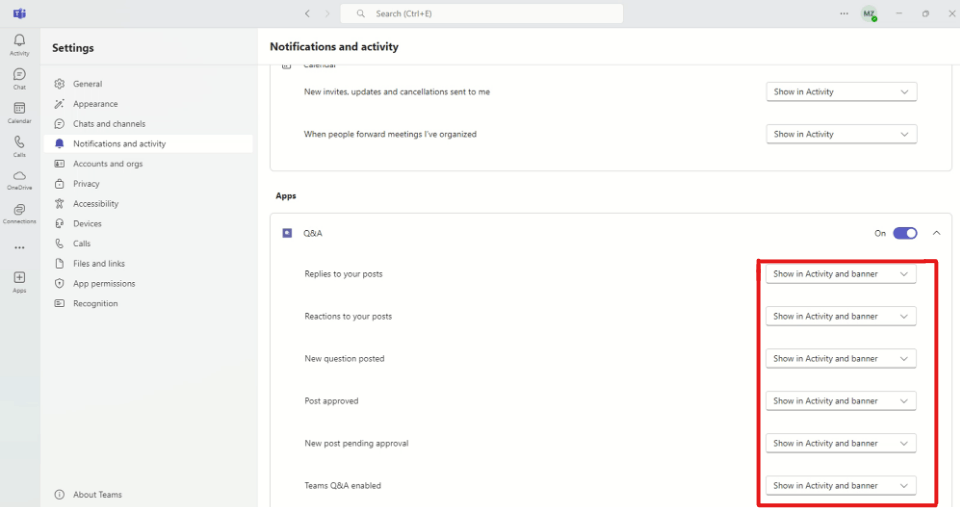Click the App permissions shield icon
Image resolution: width=960 pixels, height=508 pixels.
pos(59,283)
